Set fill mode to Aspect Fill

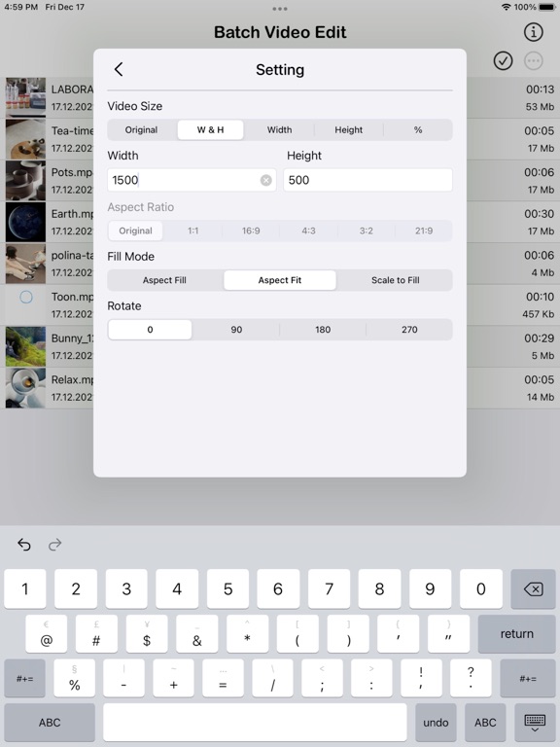coord(164,280)
